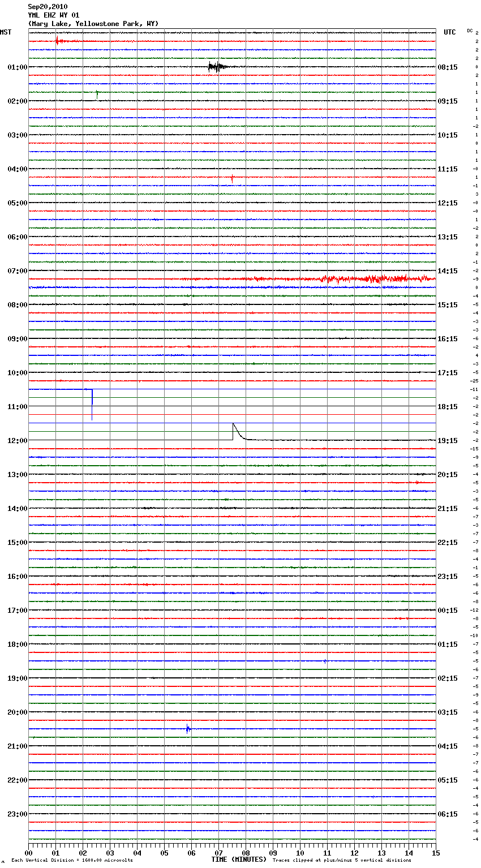Image resolution: width=481 pixels, height=868 pixels.
Task: Select the station code YML EHZ WY 01
Action: pyautogui.click(x=54, y=15)
